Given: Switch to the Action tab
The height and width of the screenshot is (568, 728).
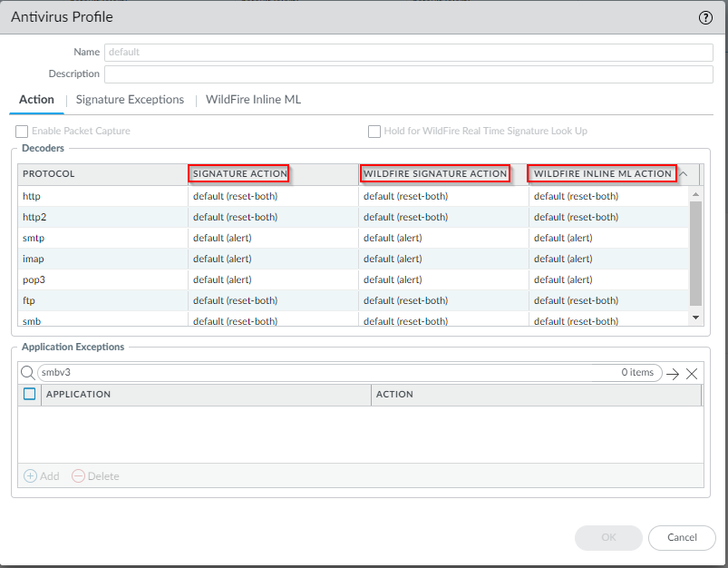Looking at the screenshot, I should point(36,100).
